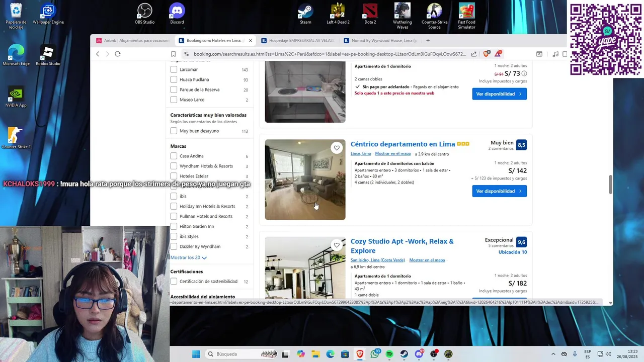Screen dimensions: 644x362
Task: Check Wyndham Hotels & Resorts filter
Action: tap(174, 166)
